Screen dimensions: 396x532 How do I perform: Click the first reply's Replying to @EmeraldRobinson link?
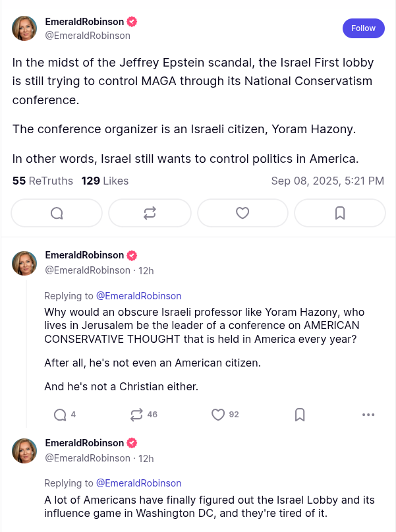[138, 296]
